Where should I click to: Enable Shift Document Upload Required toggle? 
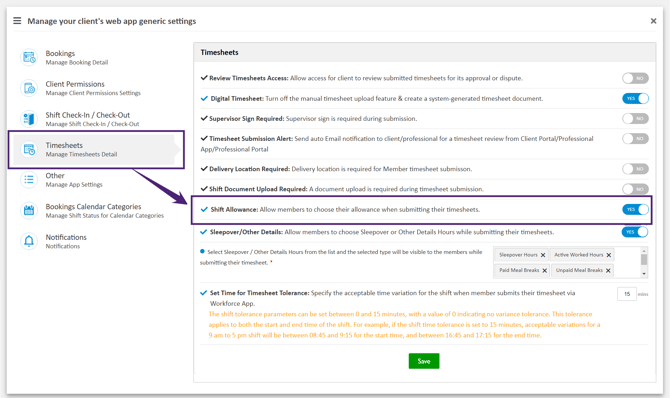[635, 189]
